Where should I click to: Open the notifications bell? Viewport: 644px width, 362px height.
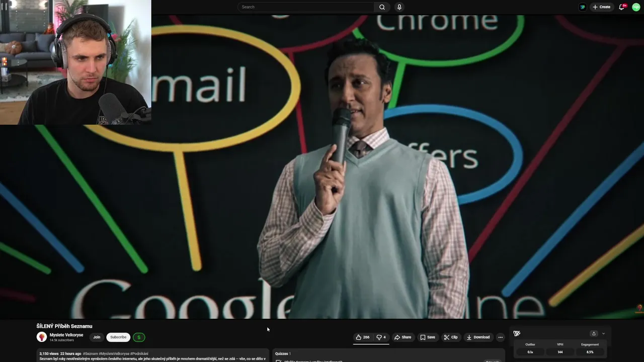(x=622, y=7)
